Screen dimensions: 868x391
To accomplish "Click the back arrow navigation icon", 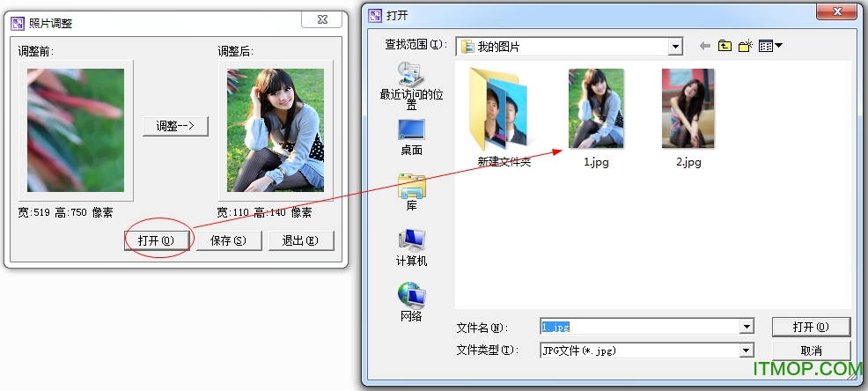I will 704,46.
